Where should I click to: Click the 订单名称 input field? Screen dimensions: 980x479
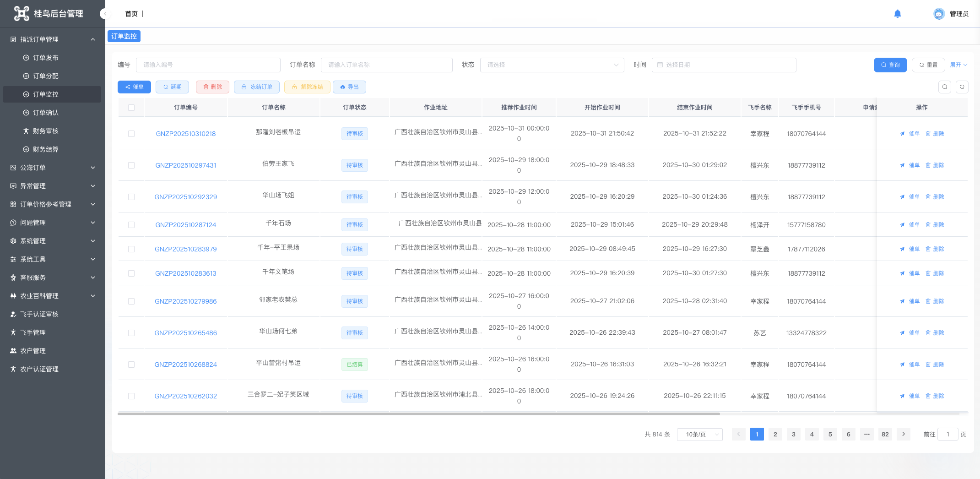[x=386, y=65]
